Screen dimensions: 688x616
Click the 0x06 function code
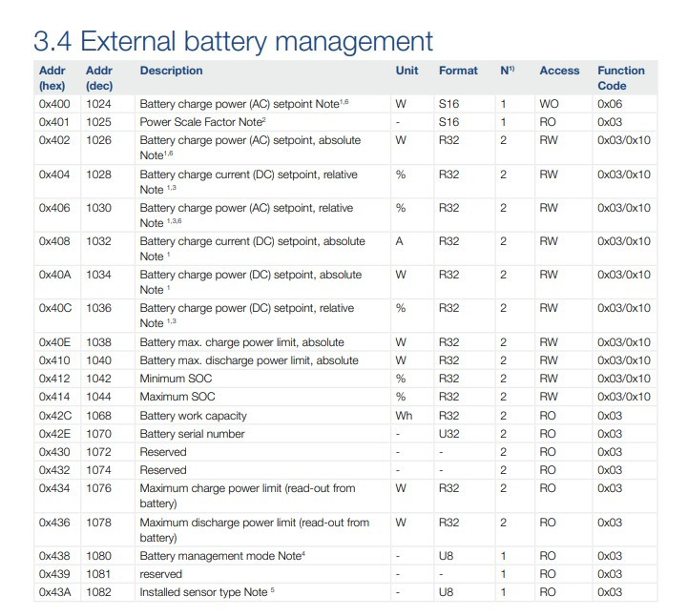point(610,104)
